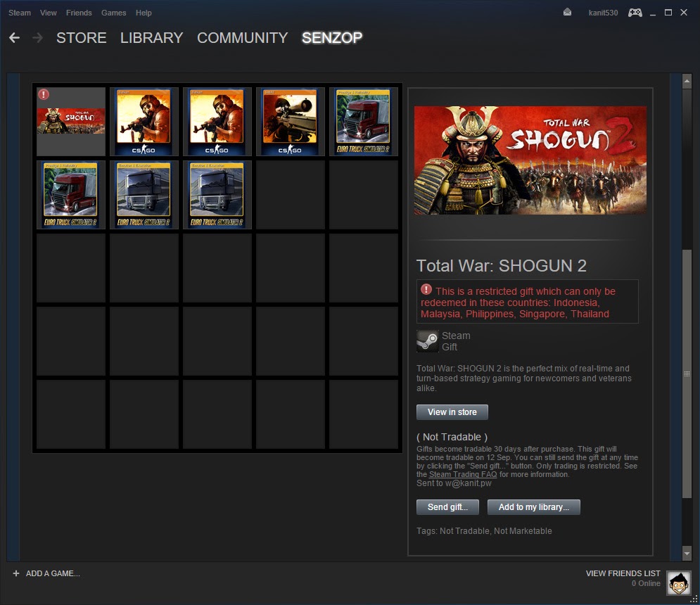
Task: Select the red Euro Truck card in the top row
Action: (x=364, y=122)
